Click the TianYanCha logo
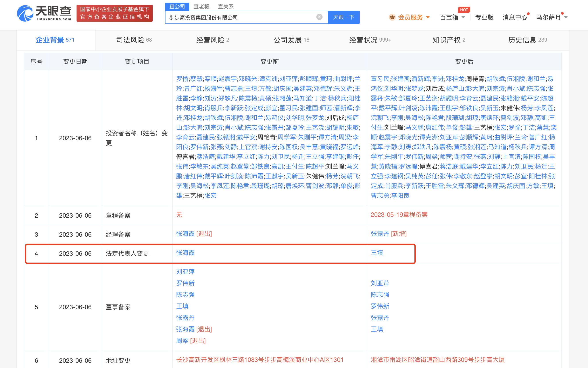The image size is (588, 368). pos(44,13)
